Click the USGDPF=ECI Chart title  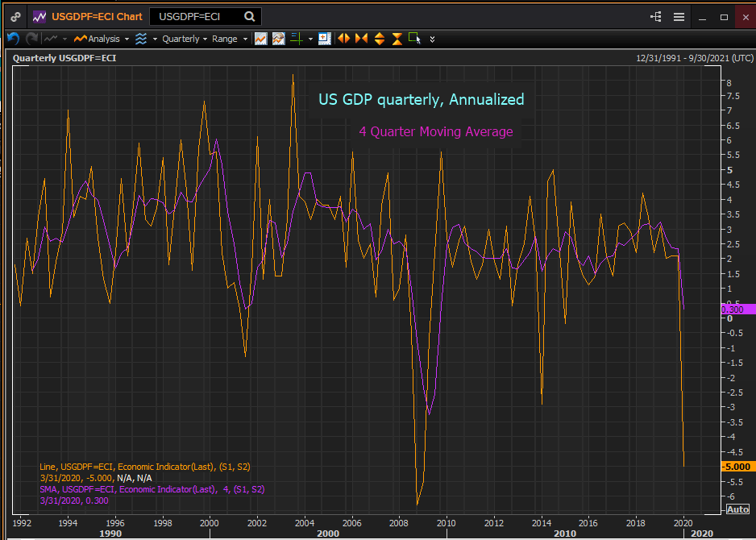tap(95, 17)
